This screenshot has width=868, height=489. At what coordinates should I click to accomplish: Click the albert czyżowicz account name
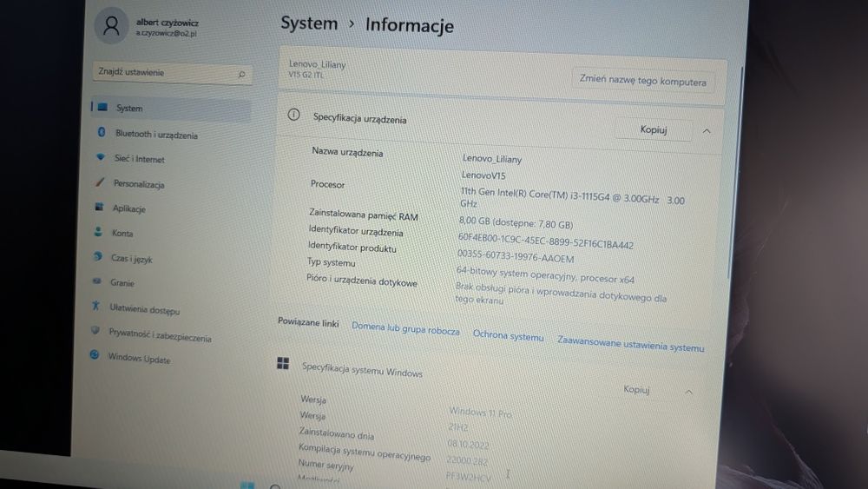point(168,23)
